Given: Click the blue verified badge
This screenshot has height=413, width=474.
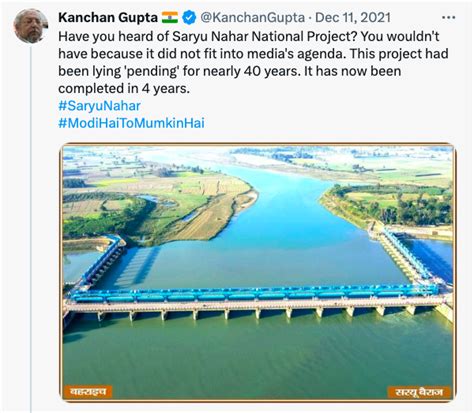Looking at the screenshot, I should tap(190, 18).
